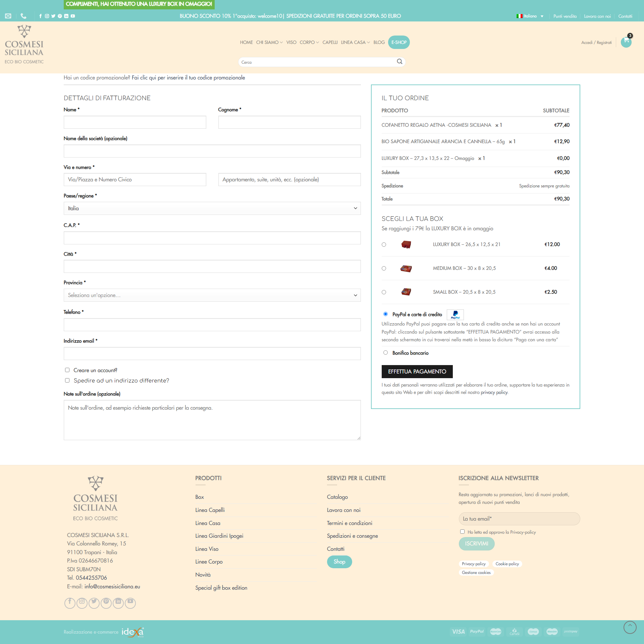Focus the Cognome input field
The height and width of the screenshot is (644, 644).
tap(289, 122)
